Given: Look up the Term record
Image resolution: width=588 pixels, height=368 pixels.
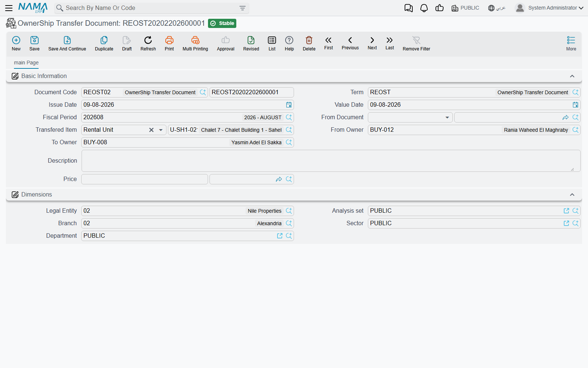Looking at the screenshot, I should click(x=576, y=92).
